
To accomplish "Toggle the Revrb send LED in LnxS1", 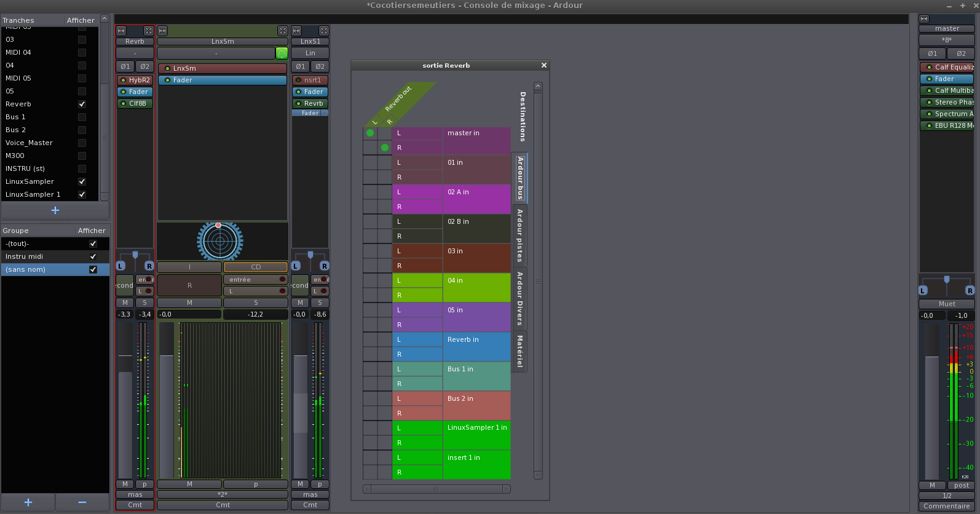I will (x=299, y=103).
